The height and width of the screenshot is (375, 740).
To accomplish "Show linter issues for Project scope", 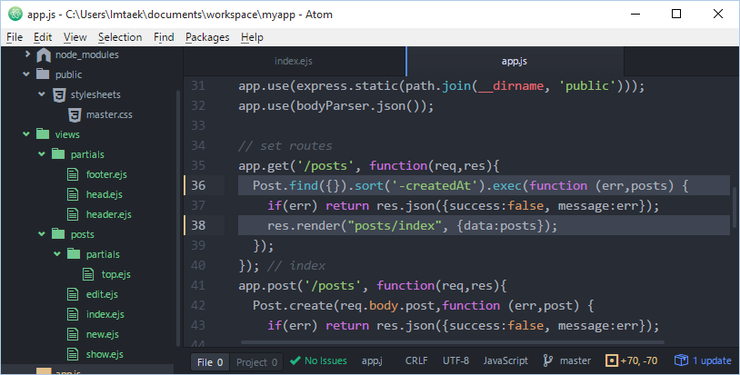I will [x=256, y=362].
